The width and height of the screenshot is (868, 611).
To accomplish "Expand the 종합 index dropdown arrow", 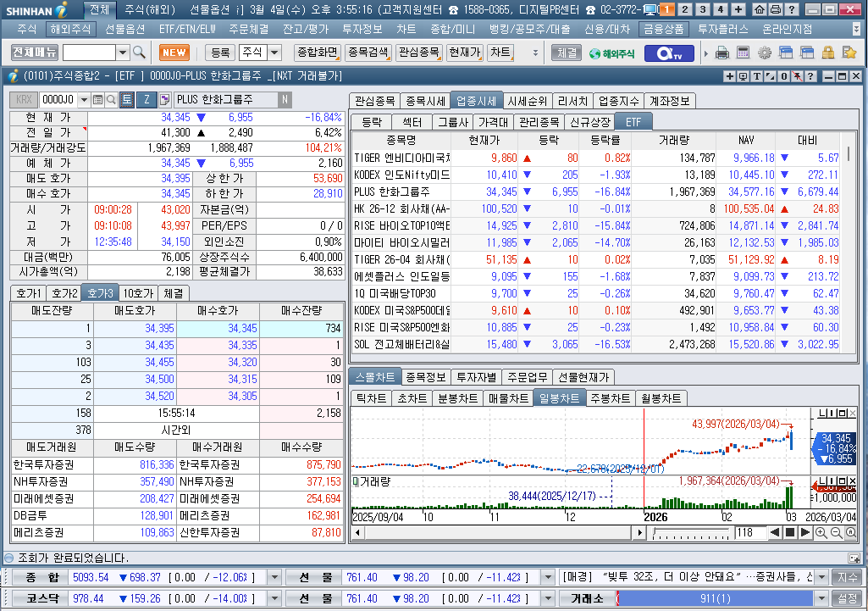I will click(274, 577).
